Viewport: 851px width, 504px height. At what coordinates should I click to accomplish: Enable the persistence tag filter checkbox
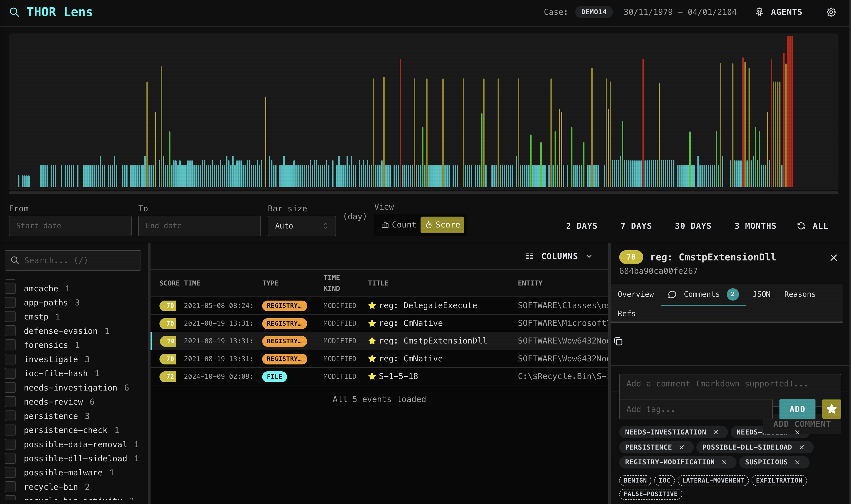coord(10,416)
